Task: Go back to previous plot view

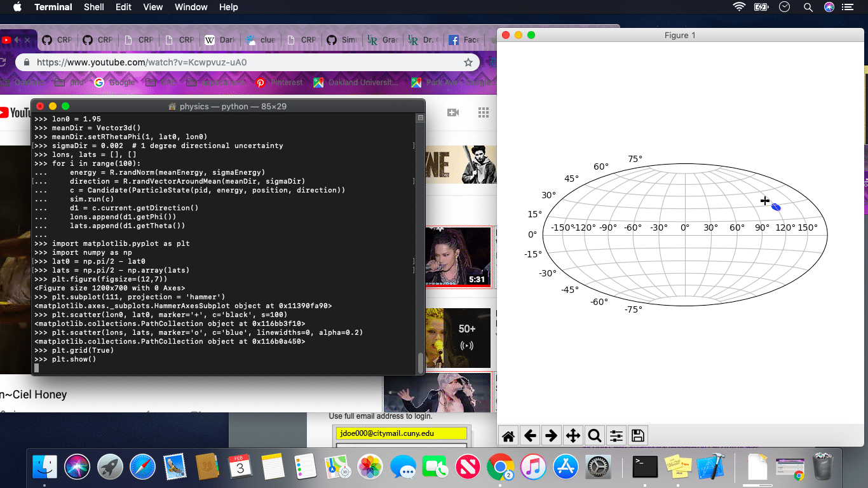Action: click(x=530, y=435)
